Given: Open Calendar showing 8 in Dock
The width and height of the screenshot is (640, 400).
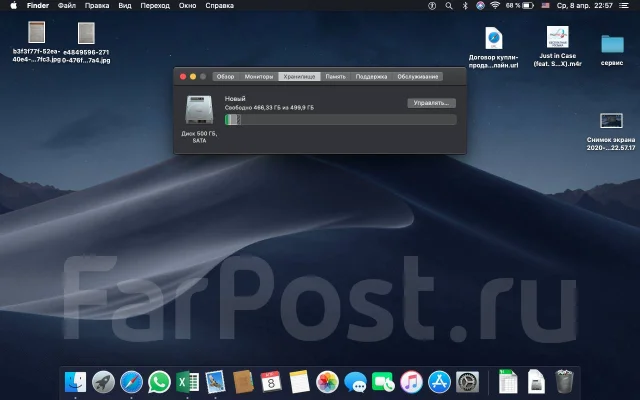Looking at the screenshot, I should tap(271, 382).
